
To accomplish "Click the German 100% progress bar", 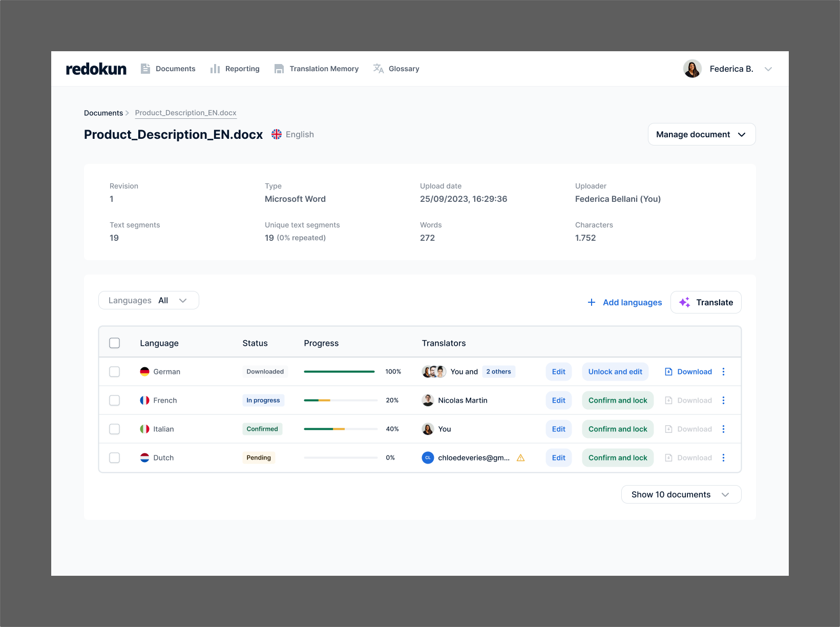I will pos(339,371).
